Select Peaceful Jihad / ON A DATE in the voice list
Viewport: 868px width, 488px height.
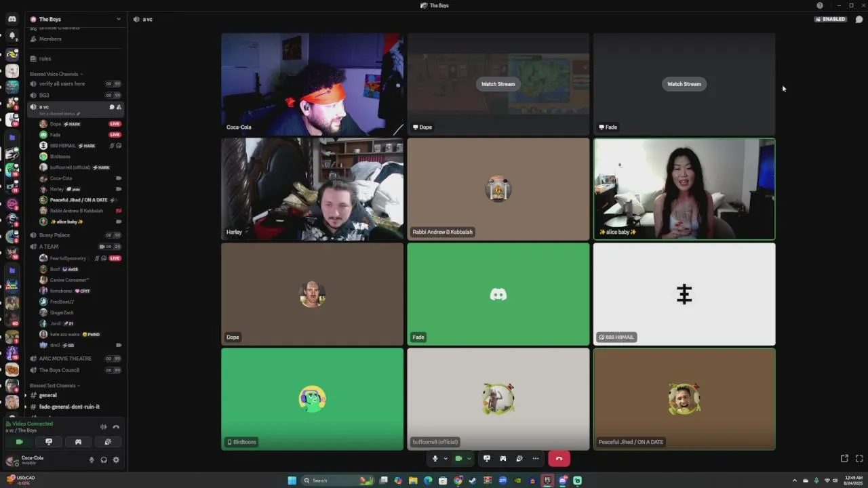tap(79, 200)
